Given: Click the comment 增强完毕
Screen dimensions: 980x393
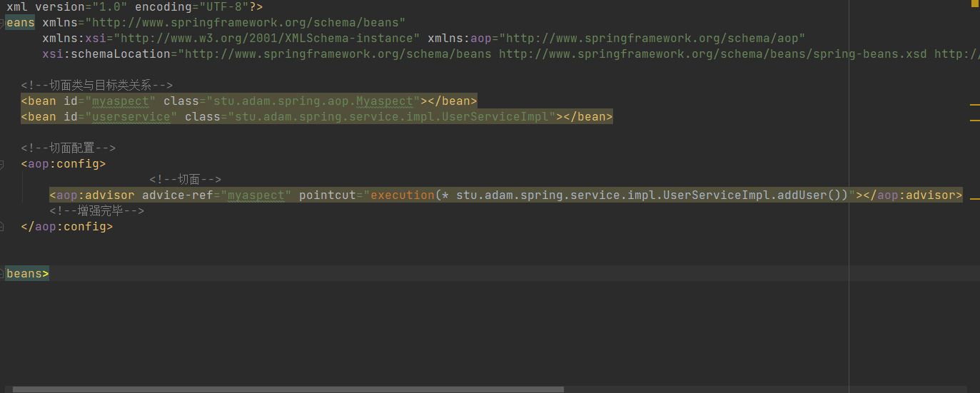Looking at the screenshot, I should tap(97, 211).
